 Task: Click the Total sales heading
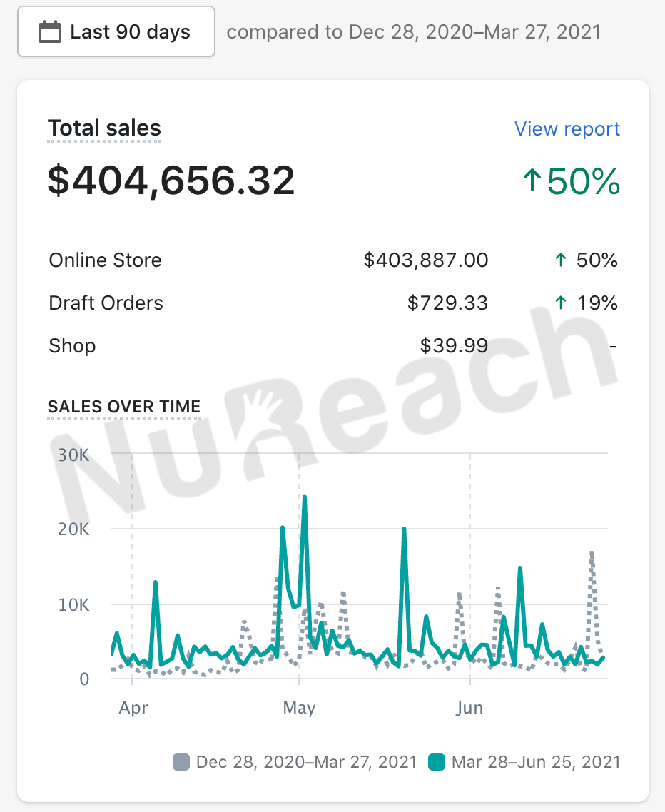[x=104, y=128]
